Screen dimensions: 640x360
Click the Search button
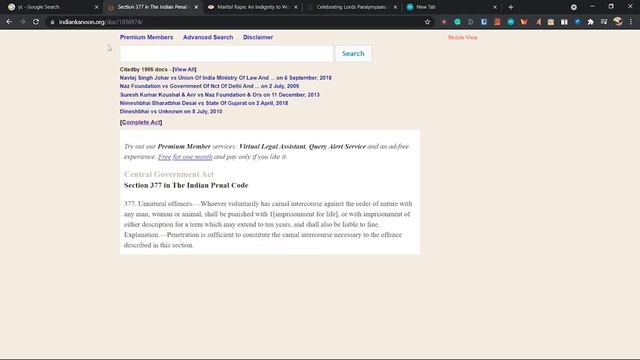coord(353,53)
